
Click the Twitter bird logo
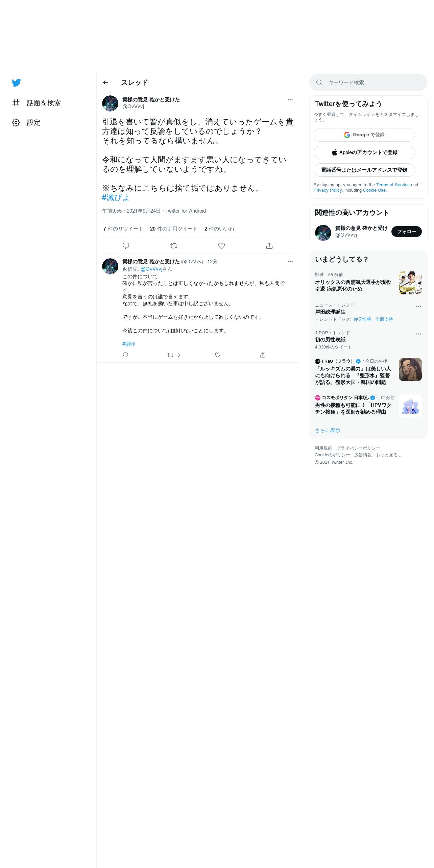click(16, 83)
